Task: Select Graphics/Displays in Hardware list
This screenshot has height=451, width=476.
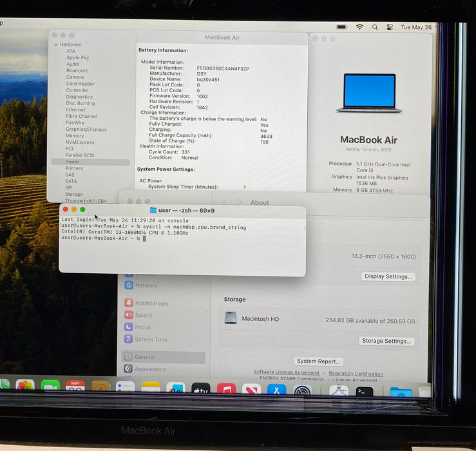Action: [x=86, y=130]
